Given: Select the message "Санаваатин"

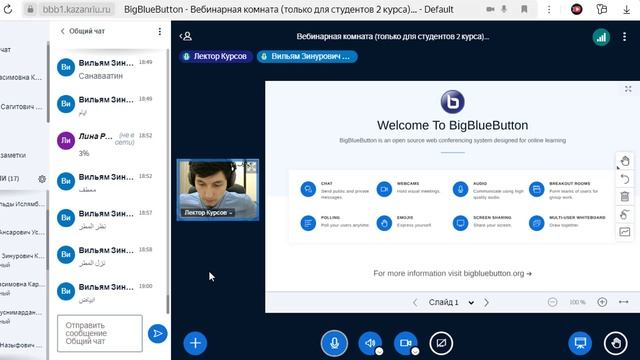Looking at the screenshot, I should pos(101,76).
